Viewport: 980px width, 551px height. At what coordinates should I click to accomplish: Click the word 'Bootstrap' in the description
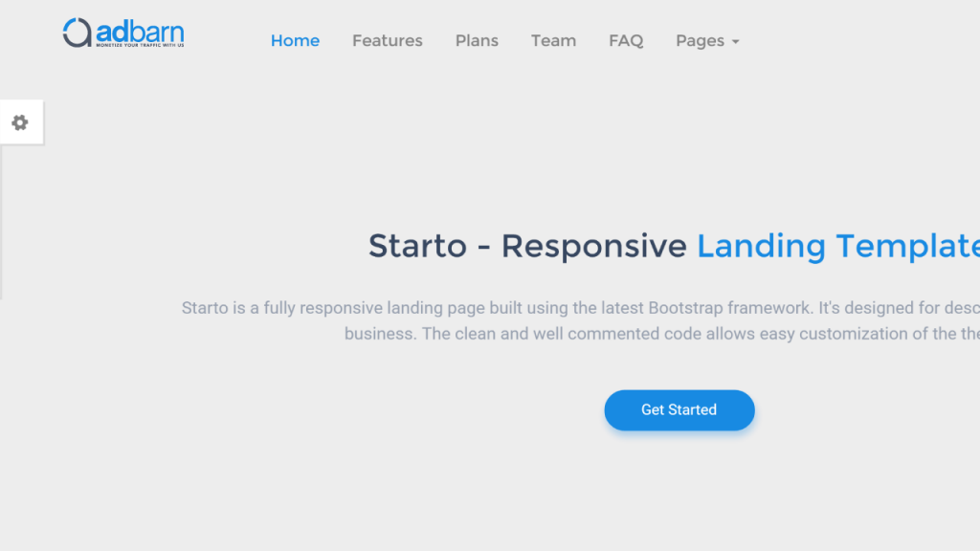(685, 308)
